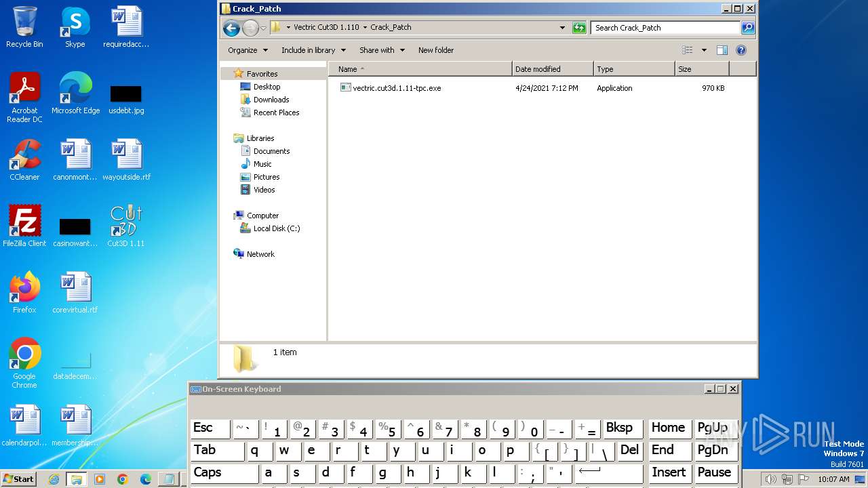Click the volume tray icon
868x488 pixels.
[x=771, y=479]
